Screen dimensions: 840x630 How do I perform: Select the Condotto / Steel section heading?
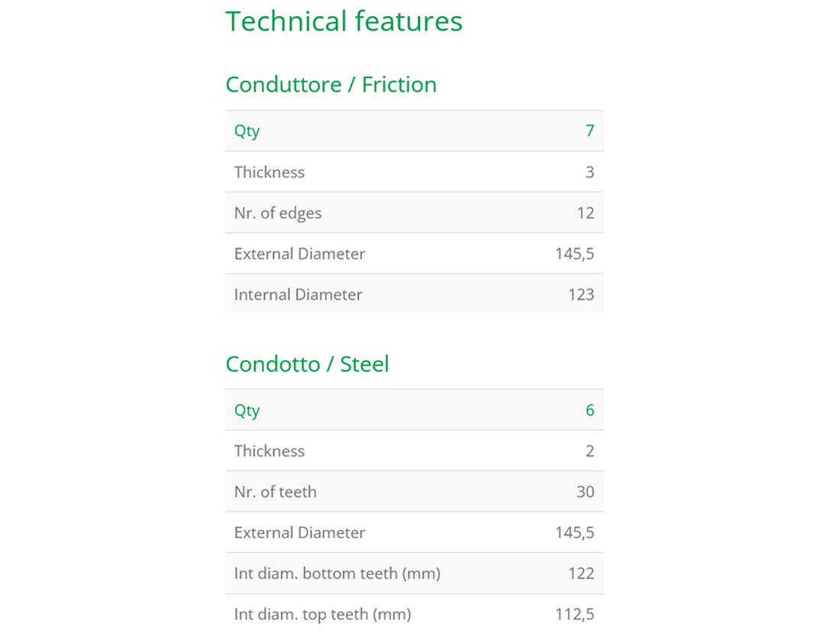point(308,364)
